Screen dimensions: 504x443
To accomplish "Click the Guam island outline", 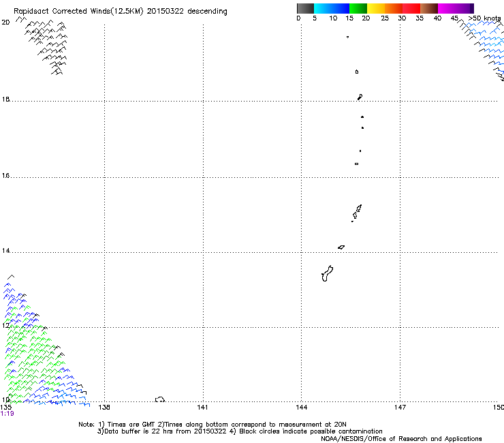I will click(327, 273).
